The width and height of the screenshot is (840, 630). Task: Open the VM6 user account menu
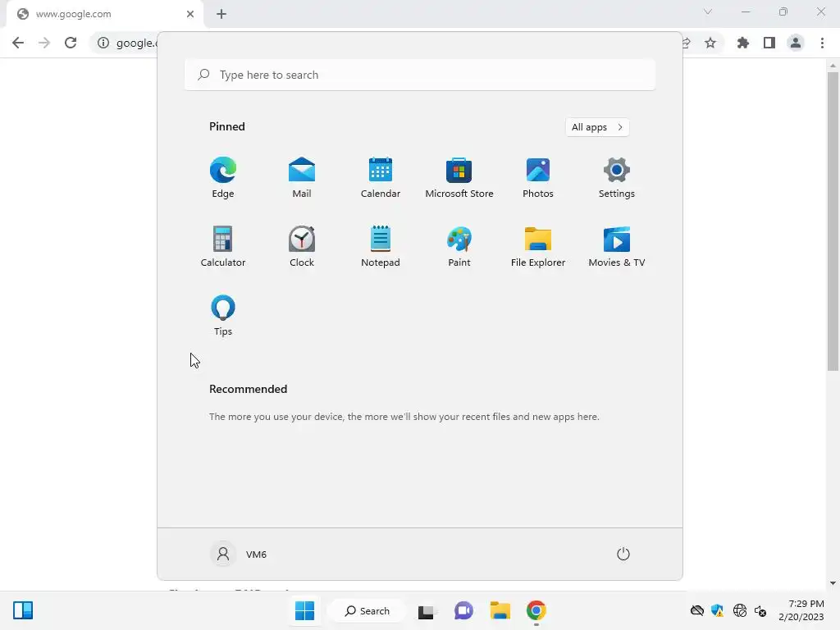tap(239, 554)
